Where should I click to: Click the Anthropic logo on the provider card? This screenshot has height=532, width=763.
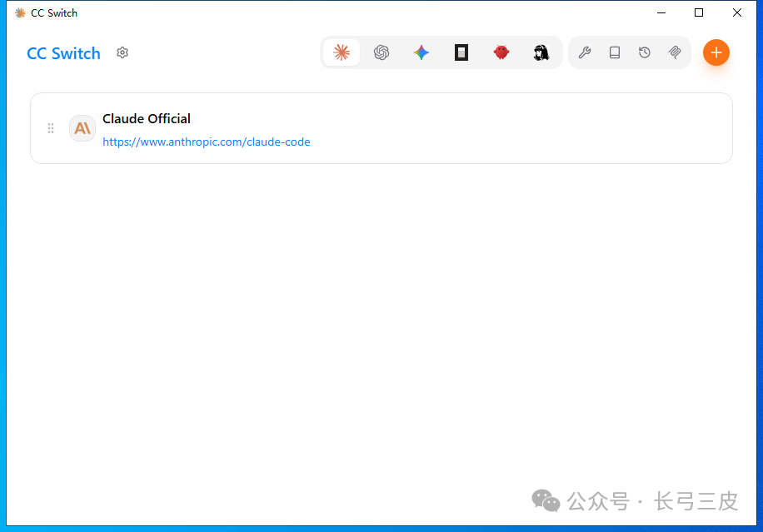pyautogui.click(x=82, y=128)
